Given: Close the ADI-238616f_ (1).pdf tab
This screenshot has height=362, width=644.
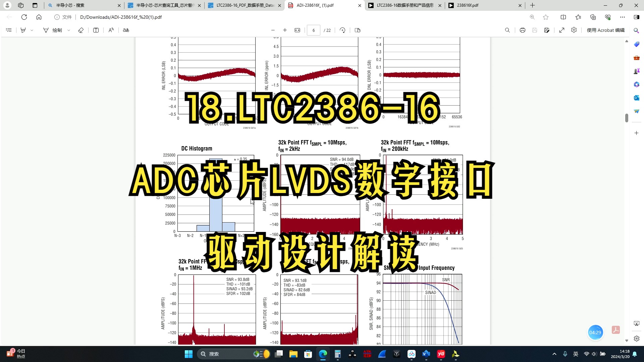Looking at the screenshot, I should pyautogui.click(x=360, y=5).
